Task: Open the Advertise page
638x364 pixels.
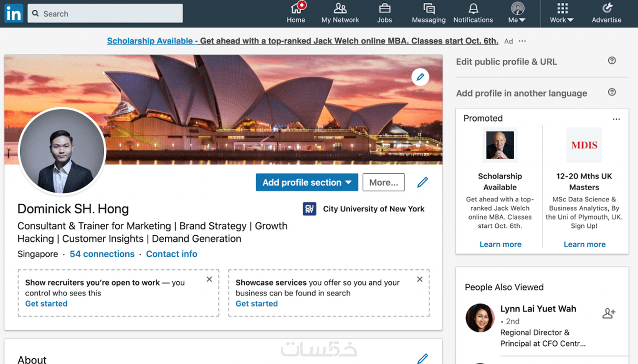Action: (x=606, y=12)
